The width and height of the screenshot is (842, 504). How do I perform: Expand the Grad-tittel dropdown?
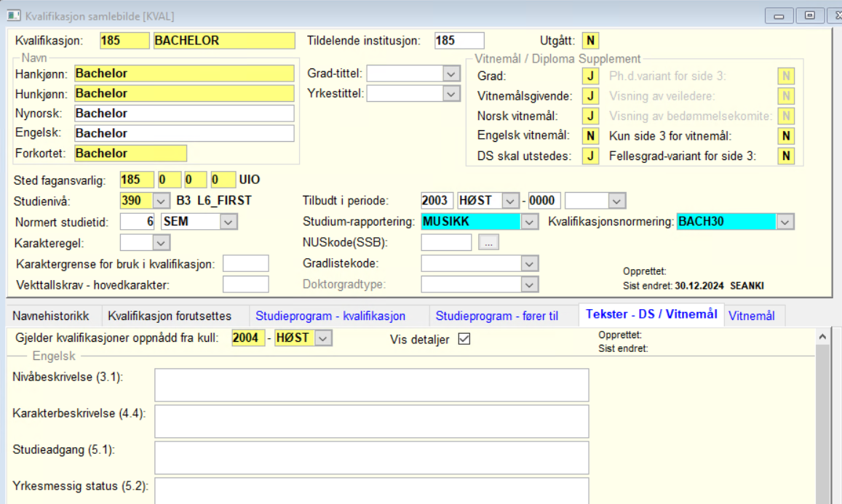coord(451,73)
